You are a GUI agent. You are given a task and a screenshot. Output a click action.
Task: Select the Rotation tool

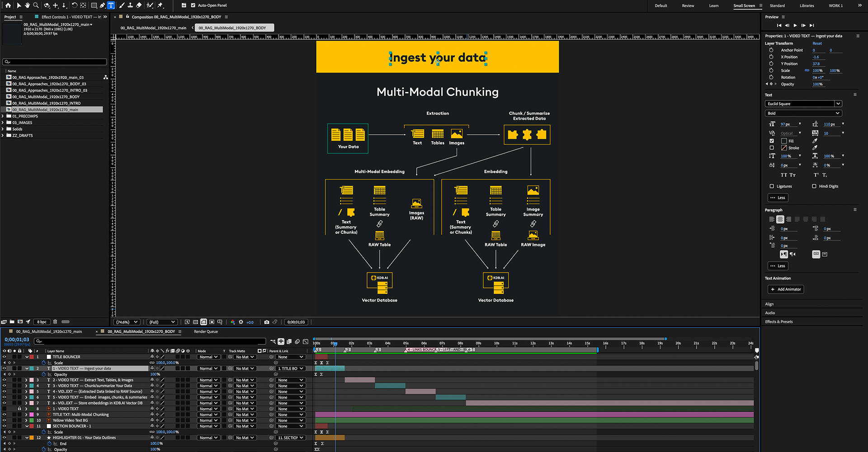pos(75,5)
